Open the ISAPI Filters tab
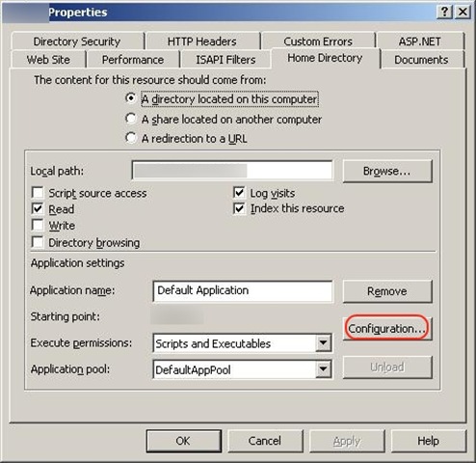The height and width of the screenshot is (463, 476). (225, 60)
